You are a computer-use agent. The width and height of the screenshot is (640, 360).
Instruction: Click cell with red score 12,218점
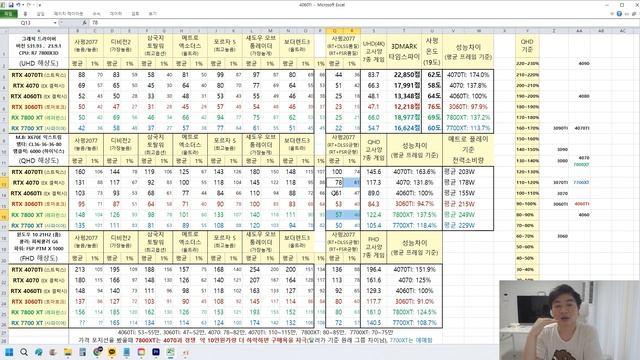click(404, 107)
